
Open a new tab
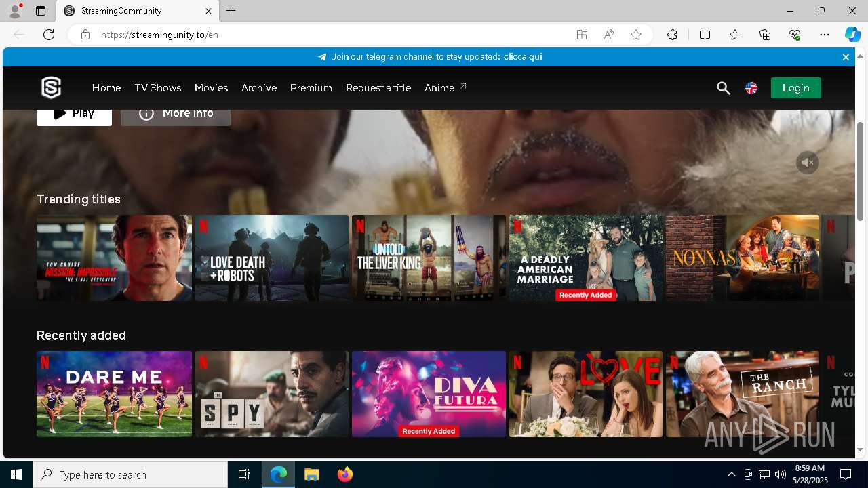tap(231, 11)
